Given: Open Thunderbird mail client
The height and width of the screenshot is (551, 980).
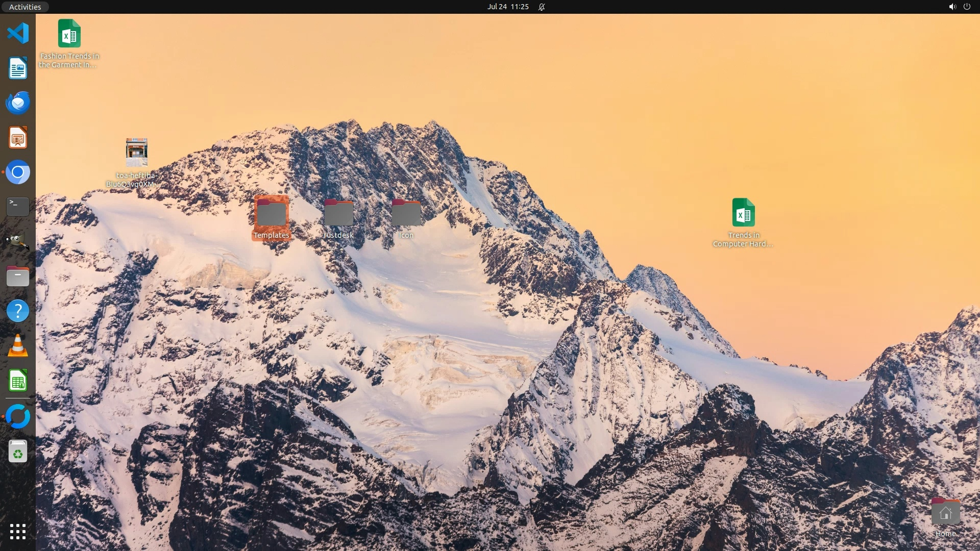Looking at the screenshot, I should (x=18, y=103).
